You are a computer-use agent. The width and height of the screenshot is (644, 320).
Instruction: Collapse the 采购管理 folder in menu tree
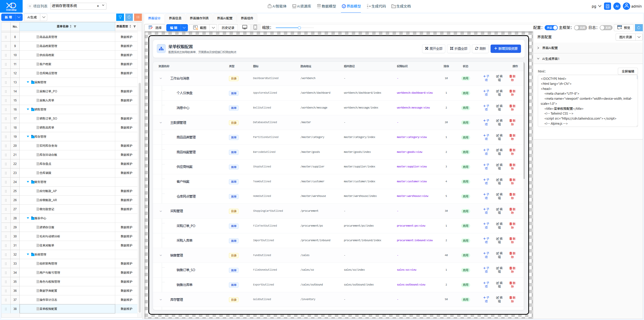pos(28,82)
